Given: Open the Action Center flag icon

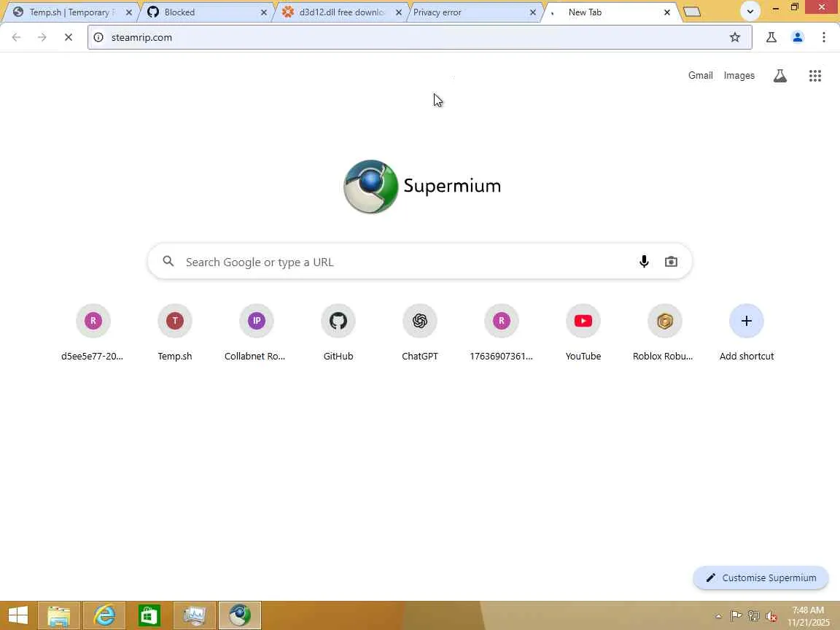Looking at the screenshot, I should pyautogui.click(x=736, y=616).
